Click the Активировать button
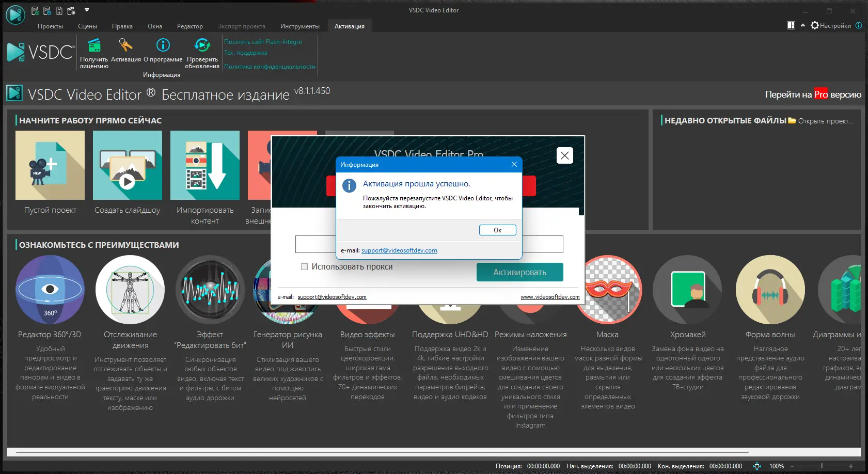Viewport: 868px width, 474px height. pyautogui.click(x=520, y=272)
